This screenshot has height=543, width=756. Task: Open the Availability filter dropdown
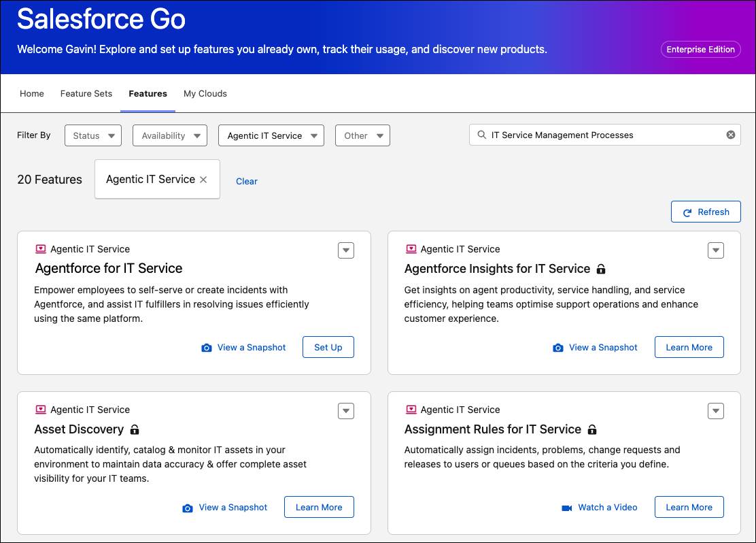pos(170,135)
